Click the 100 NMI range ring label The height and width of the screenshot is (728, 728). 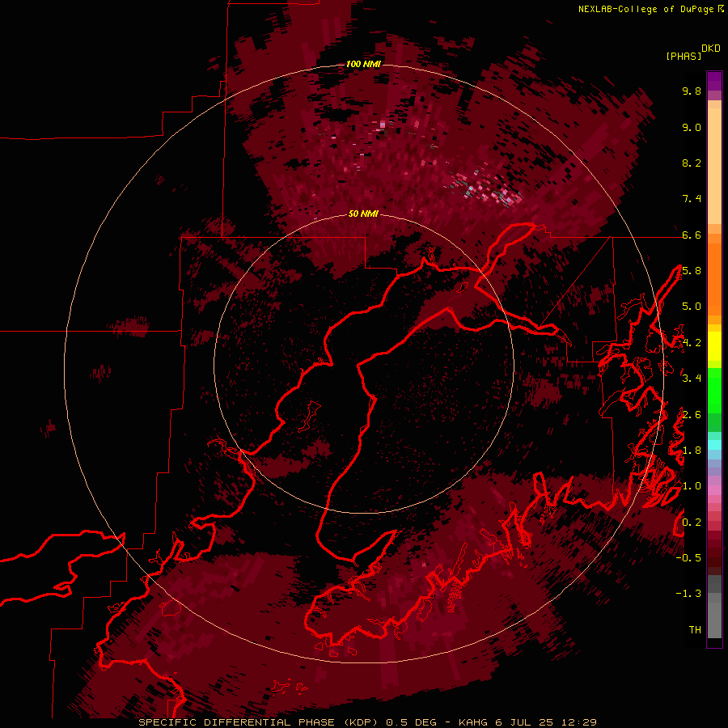point(363,64)
